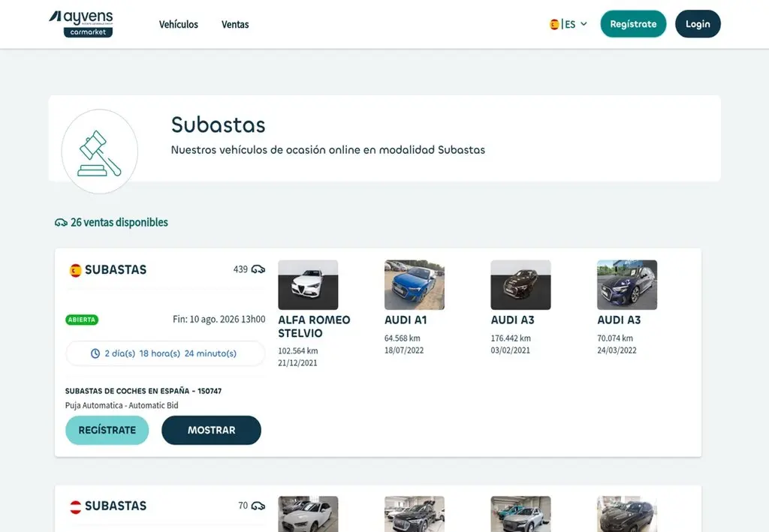This screenshot has width=769, height=532.
Task: Click the car icon next to 26 ventas disponibles
Action: [61, 223]
